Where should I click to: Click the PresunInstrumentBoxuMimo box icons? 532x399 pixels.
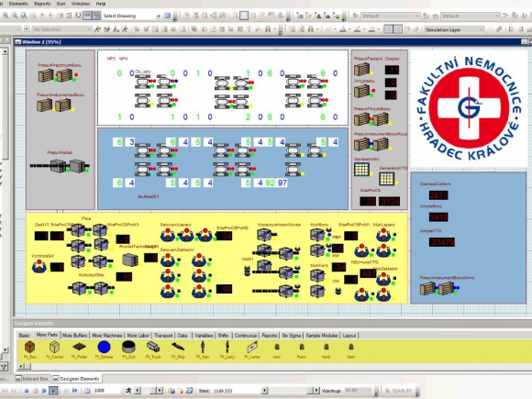tap(437, 289)
